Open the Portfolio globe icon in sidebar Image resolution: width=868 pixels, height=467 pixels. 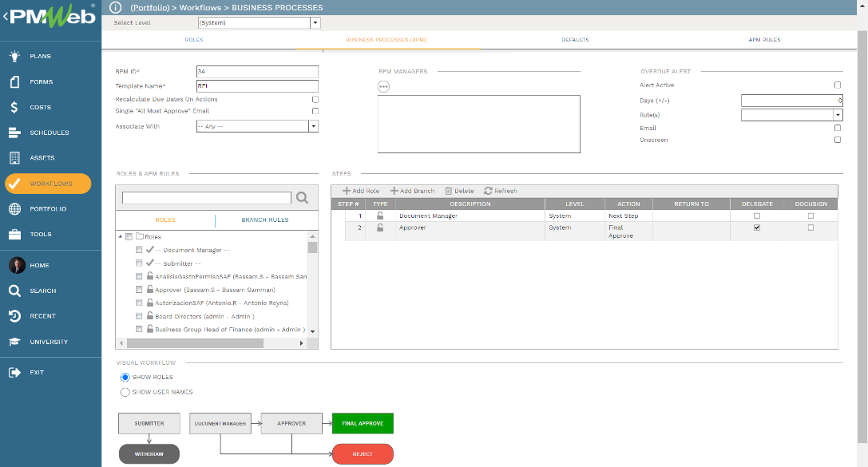pos(15,208)
